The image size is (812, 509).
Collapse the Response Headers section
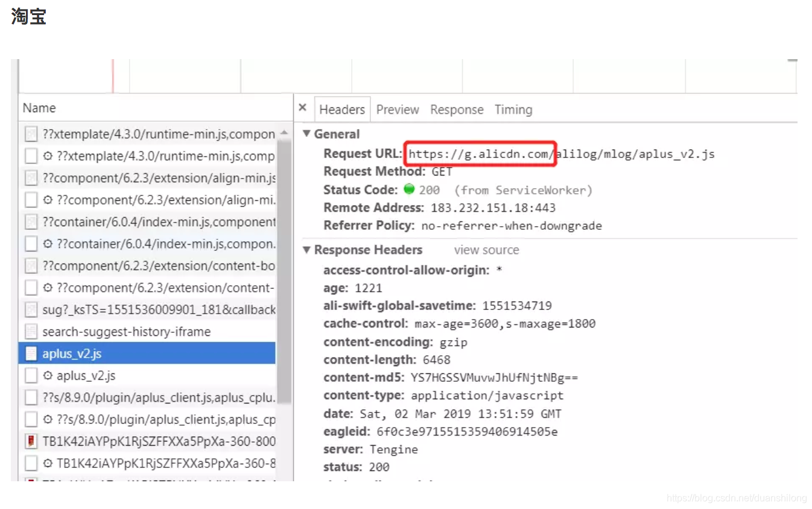[x=307, y=250]
